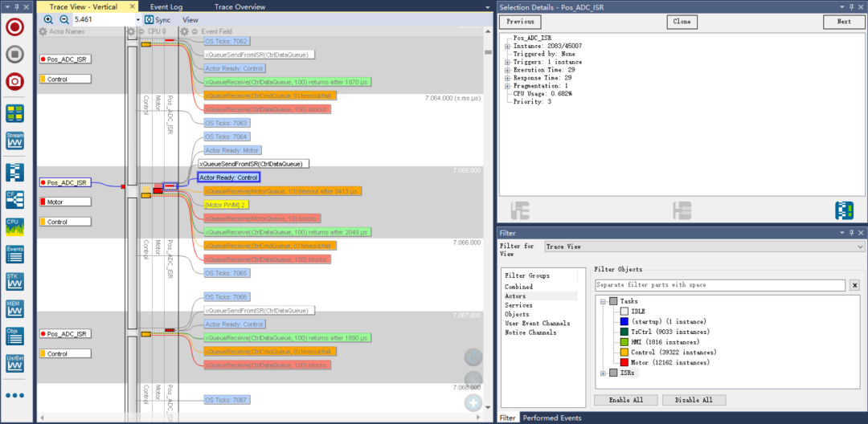The width and height of the screenshot is (868, 424).
Task: Open the MEM memory graph icon
Action: click(x=15, y=308)
